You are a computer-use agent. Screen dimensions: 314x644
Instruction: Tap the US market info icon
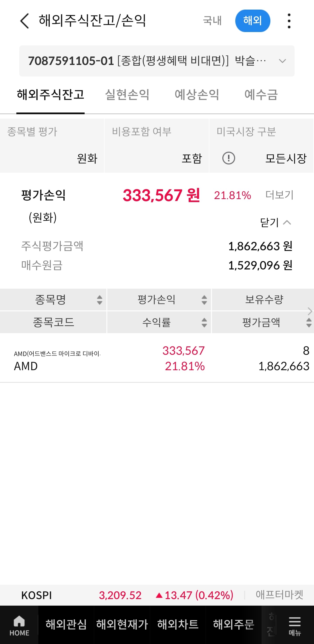click(229, 158)
